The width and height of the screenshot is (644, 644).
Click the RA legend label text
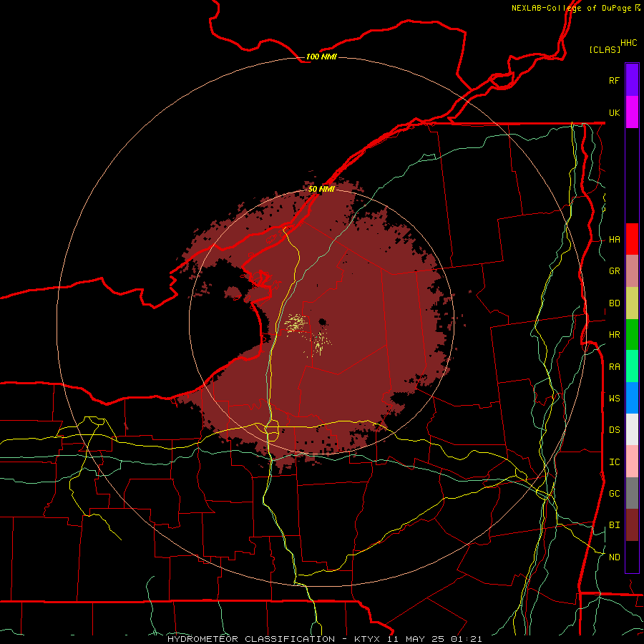coord(614,367)
